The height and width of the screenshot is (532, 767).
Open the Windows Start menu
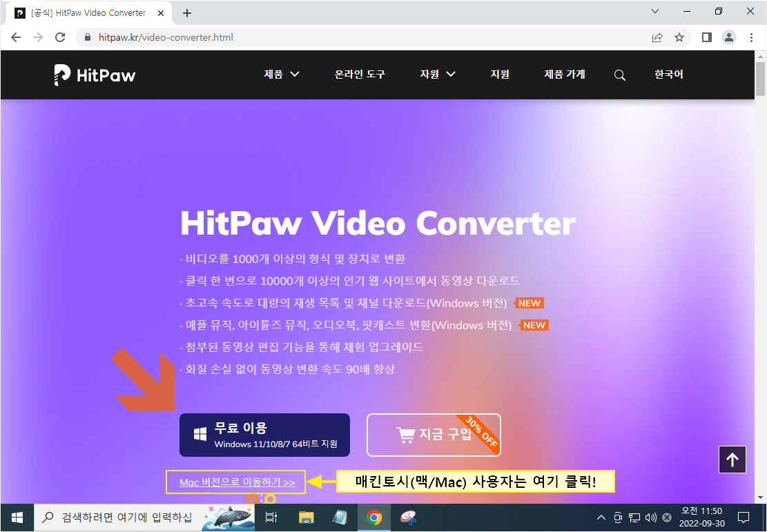coord(17,518)
